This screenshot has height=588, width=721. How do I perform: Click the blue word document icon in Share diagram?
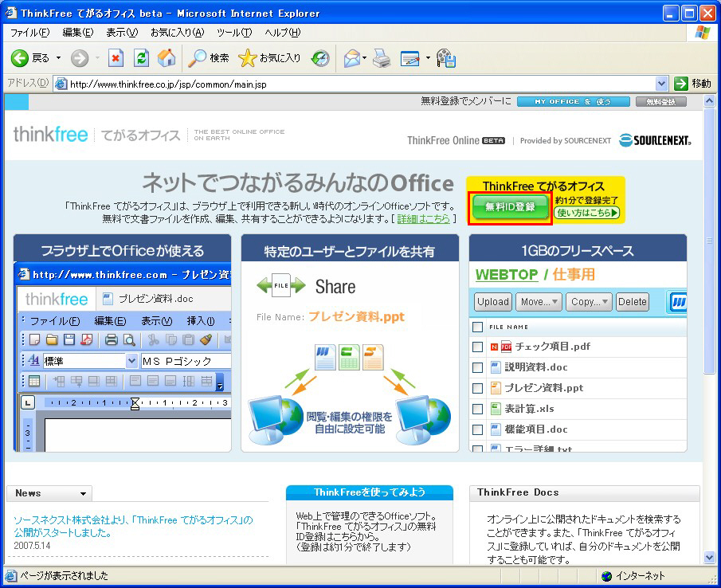click(326, 357)
